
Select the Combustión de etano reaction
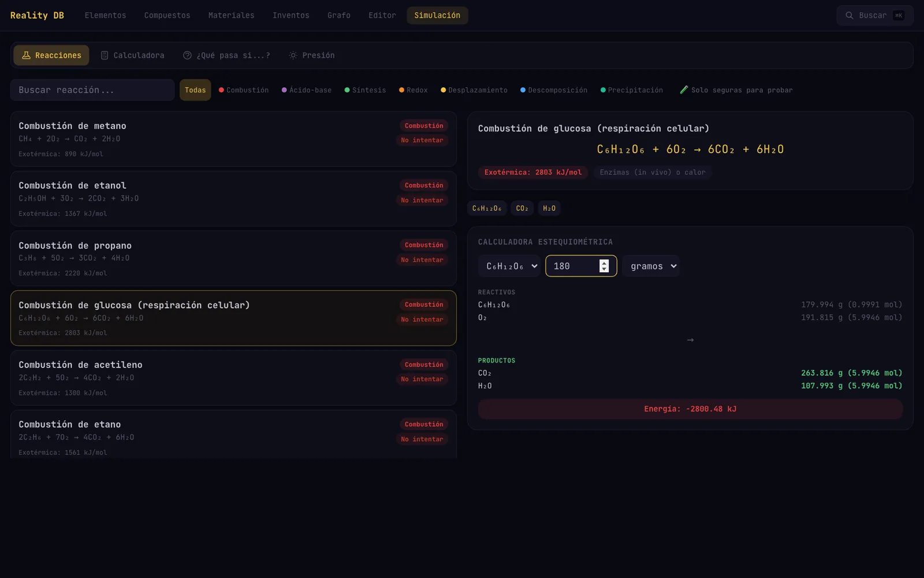(x=233, y=435)
